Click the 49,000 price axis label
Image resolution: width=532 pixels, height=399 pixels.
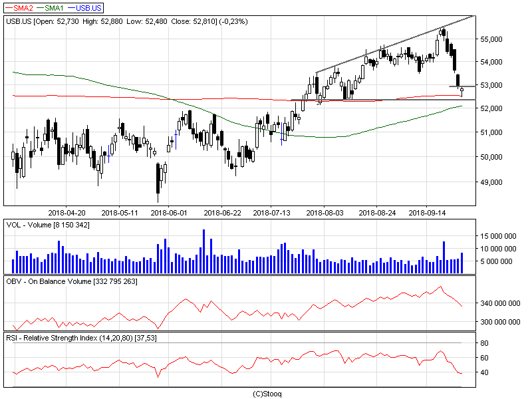tap(491, 182)
